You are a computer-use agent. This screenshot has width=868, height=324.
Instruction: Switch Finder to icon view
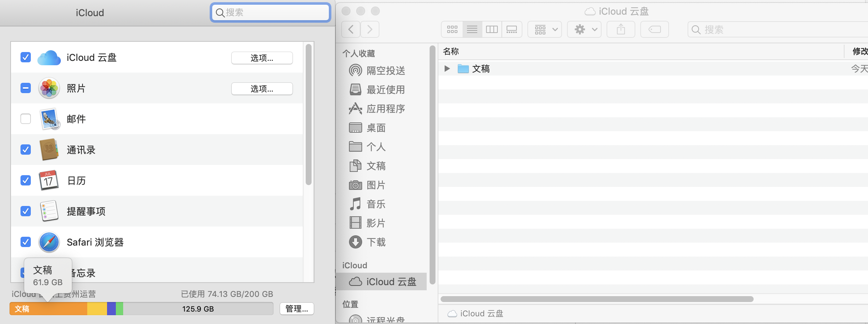pos(452,29)
